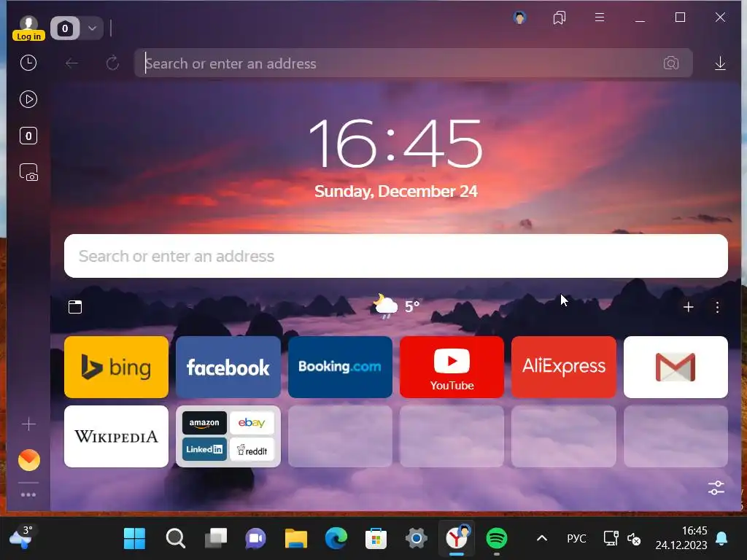Open the orange mail app in sidebar
The image size is (747, 560).
point(29,460)
